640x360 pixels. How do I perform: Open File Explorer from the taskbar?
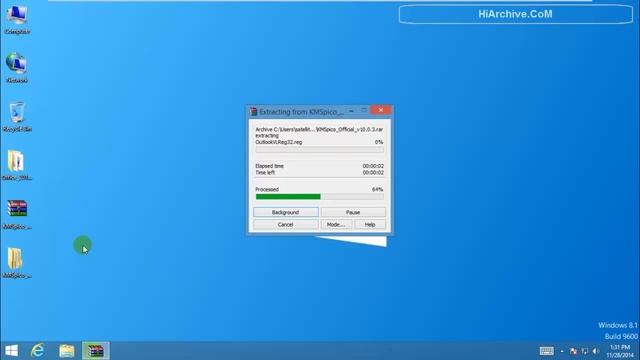click(x=67, y=351)
